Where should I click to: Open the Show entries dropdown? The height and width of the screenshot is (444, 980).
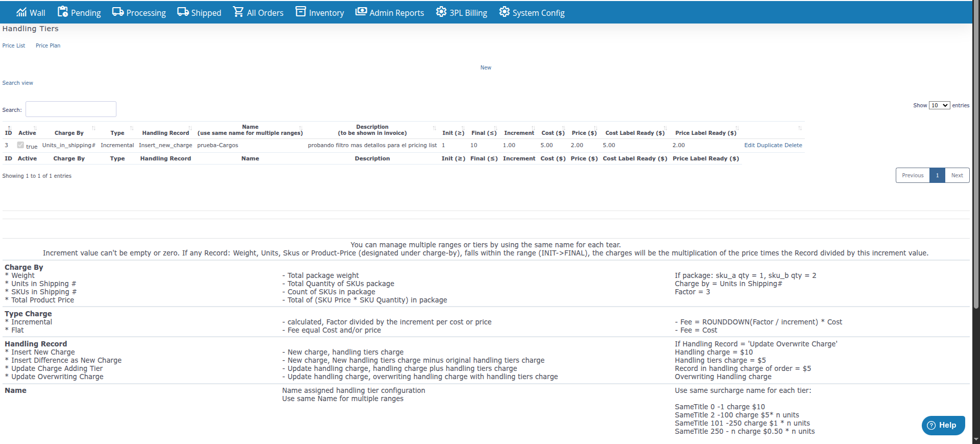(939, 105)
